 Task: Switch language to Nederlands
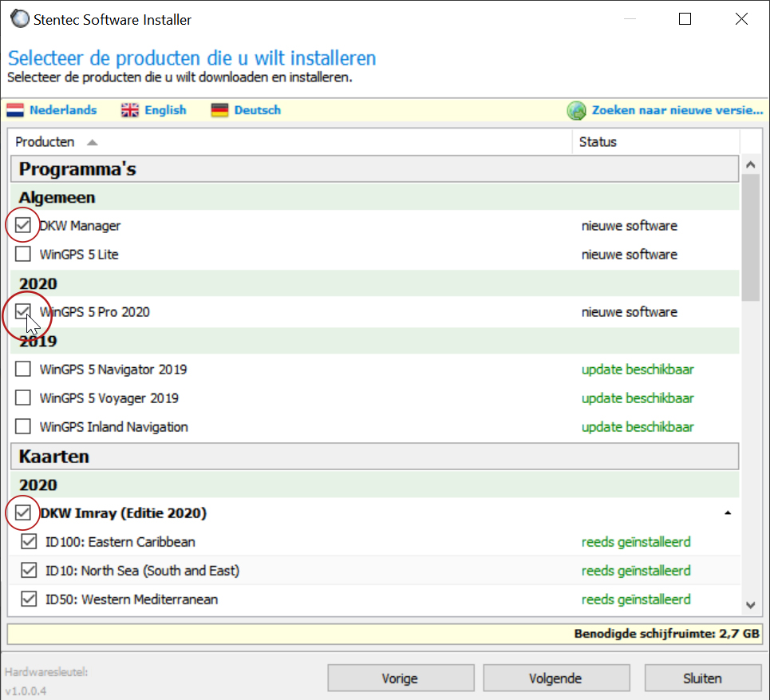pyautogui.click(x=63, y=110)
